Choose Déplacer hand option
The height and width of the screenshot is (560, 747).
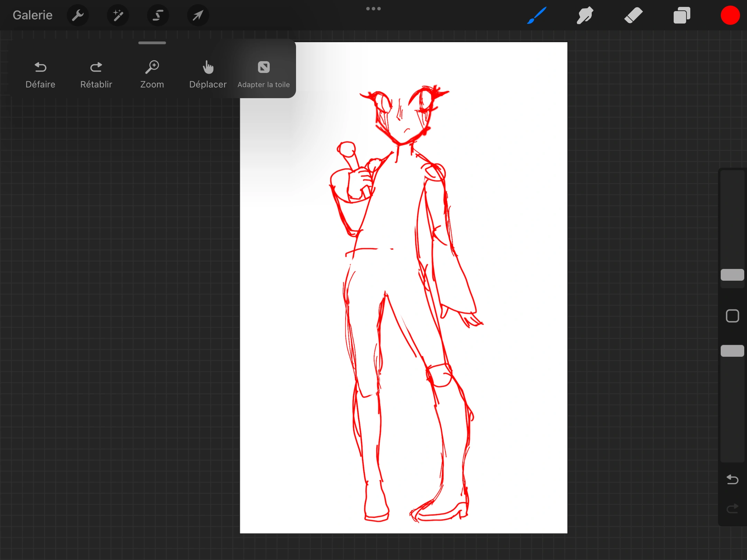tap(208, 74)
